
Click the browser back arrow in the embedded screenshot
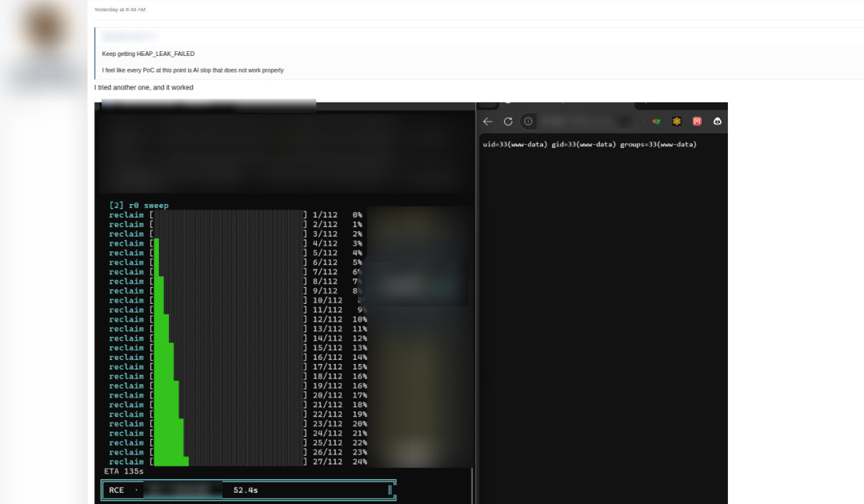[488, 122]
